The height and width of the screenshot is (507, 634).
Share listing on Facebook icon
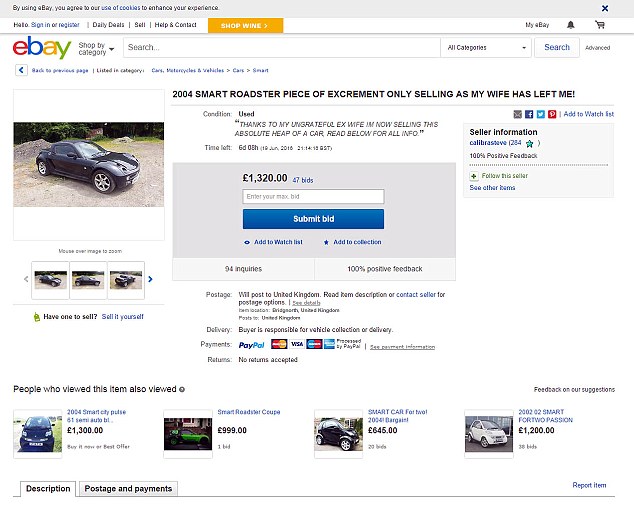coord(529,114)
